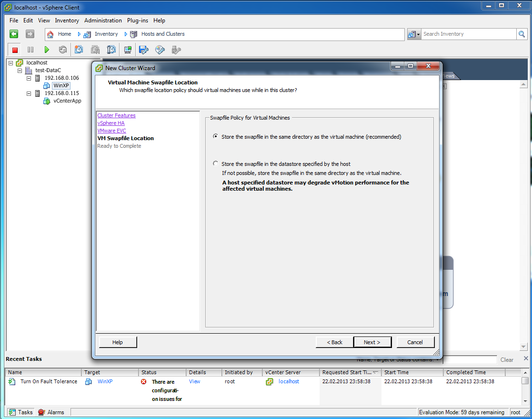Open the View menu

point(44,20)
